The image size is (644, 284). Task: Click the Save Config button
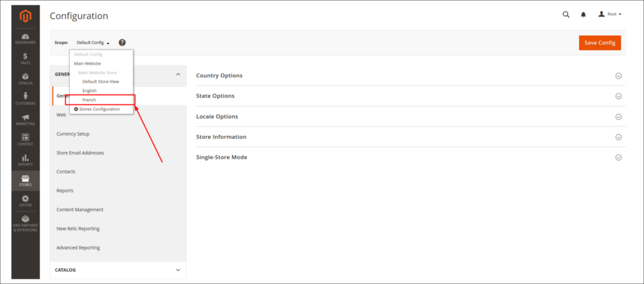[x=599, y=42]
